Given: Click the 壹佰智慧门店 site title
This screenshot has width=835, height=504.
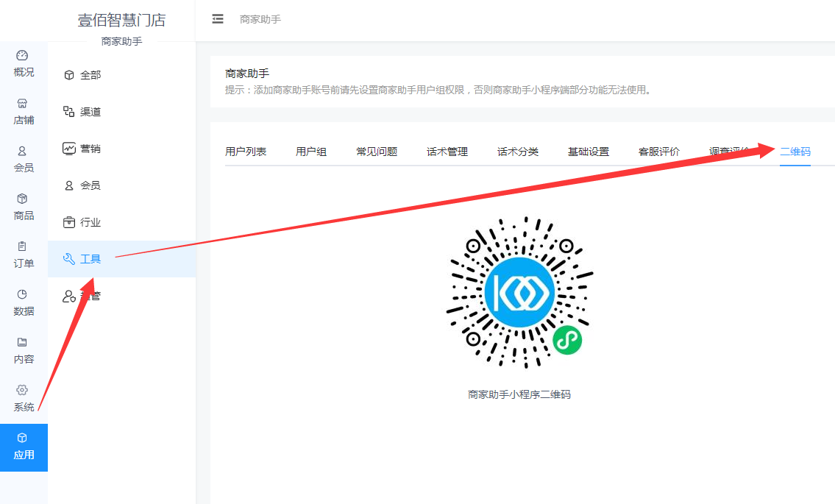Looking at the screenshot, I should pyautogui.click(x=122, y=21).
